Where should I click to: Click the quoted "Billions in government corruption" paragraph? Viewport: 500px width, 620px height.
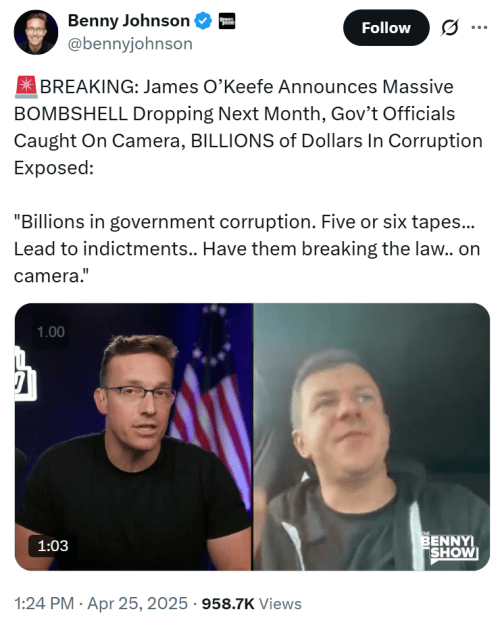(247, 249)
